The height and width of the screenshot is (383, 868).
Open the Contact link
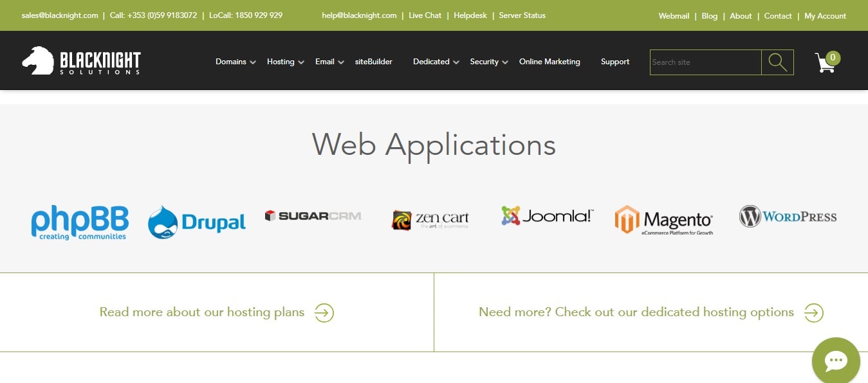click(x=778, y=16)
